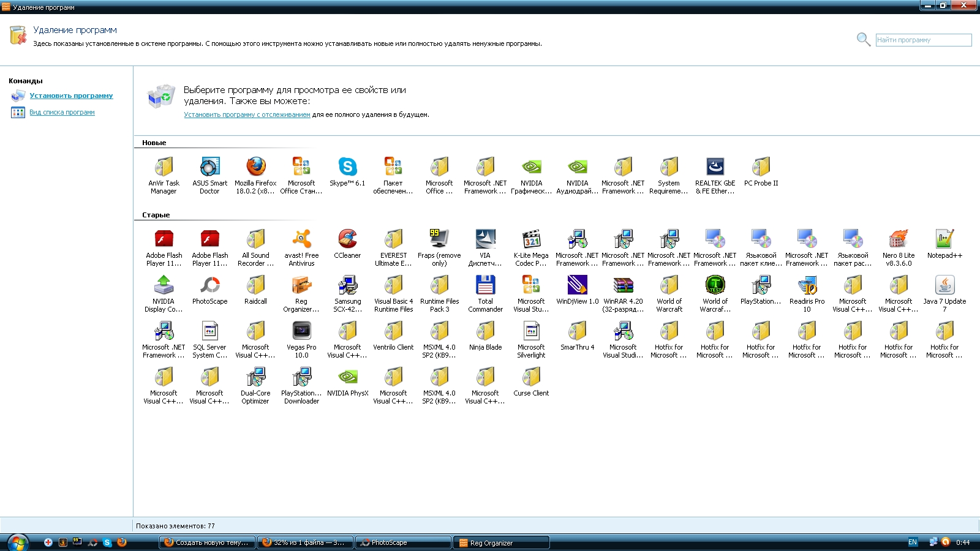This screenshot has width=980, height=551.
Task: Click the EN language indicator in tray
Action: (913, 542)
